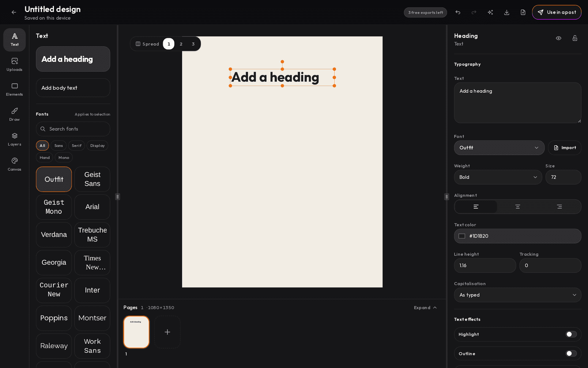This screenshot has height=368, width=588.
Task: Filter fonts by Mono
Action: [64, 158]
